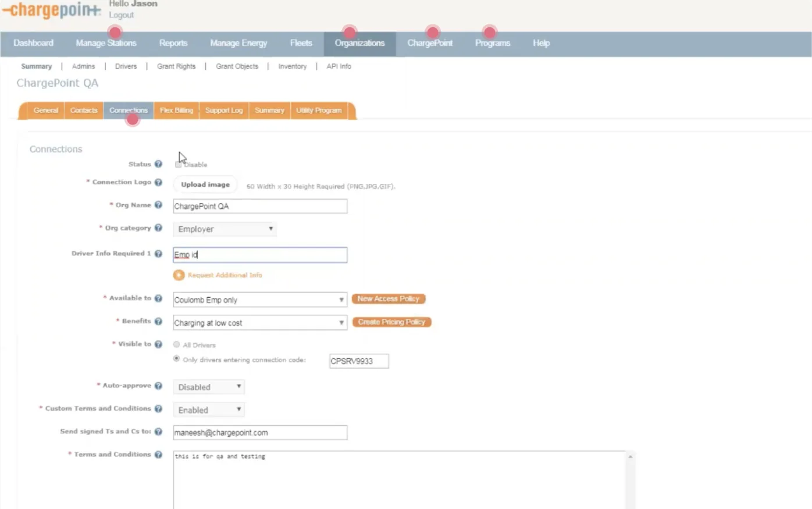Image resolution: width=812 pixels, height=509 pixels.
Task: Click the Grant Rights link
Action: point(176,66)
